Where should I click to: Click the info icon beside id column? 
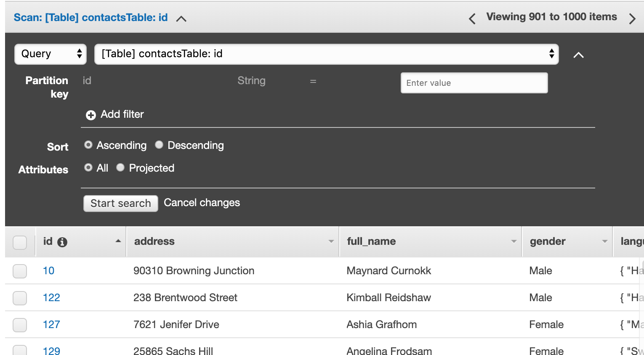click(62, 242)
